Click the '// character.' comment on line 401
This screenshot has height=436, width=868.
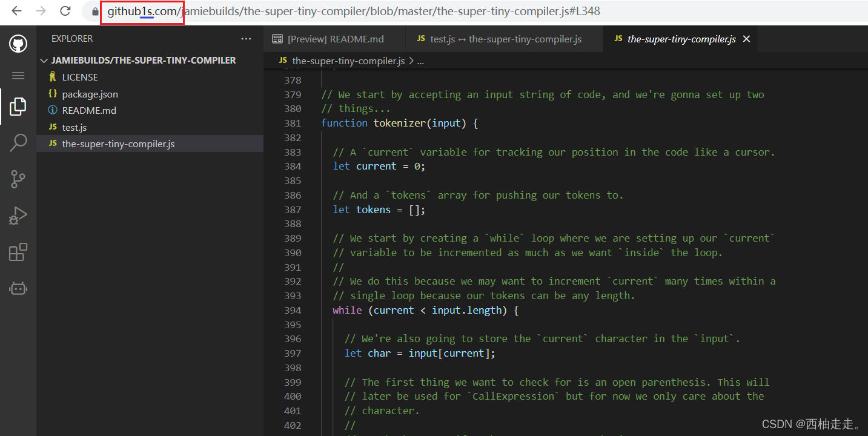coord(382,411)
